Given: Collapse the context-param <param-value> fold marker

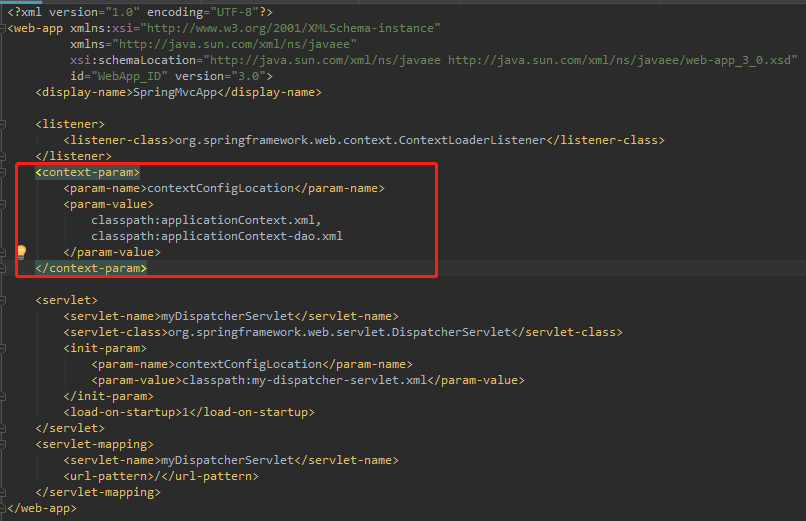Looking at the screenshot, I should click(3, 204).
